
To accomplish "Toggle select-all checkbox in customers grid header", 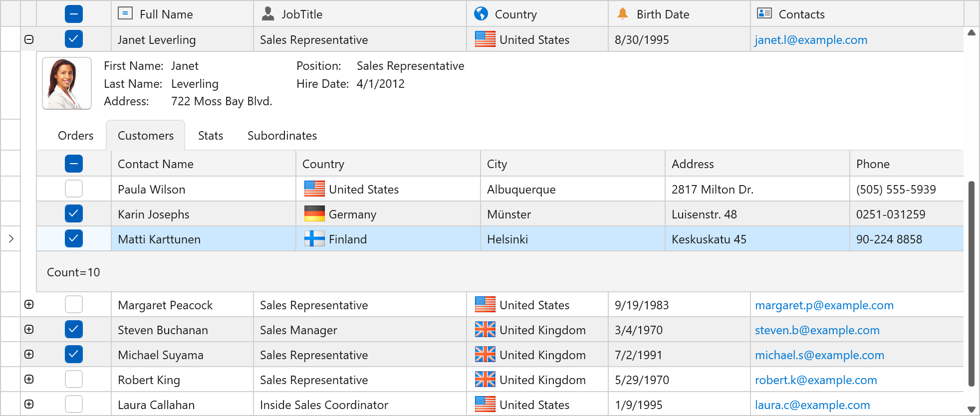I will pos(74,164).
